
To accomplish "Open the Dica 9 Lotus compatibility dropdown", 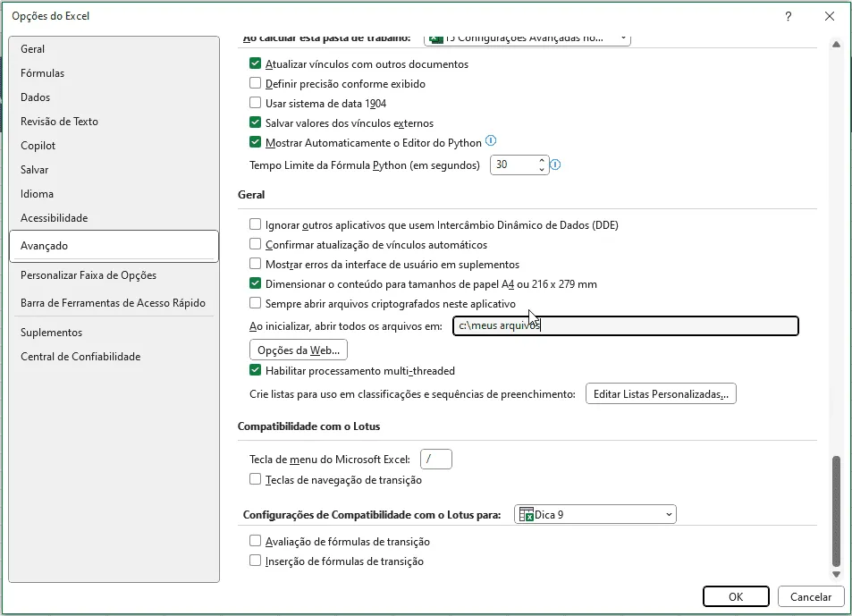I will point(595,514).
